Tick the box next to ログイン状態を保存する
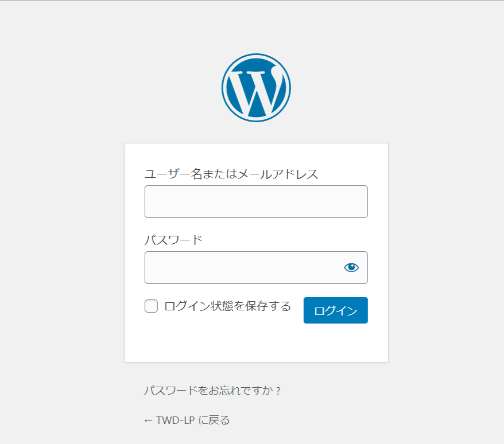 pos(150,306)
